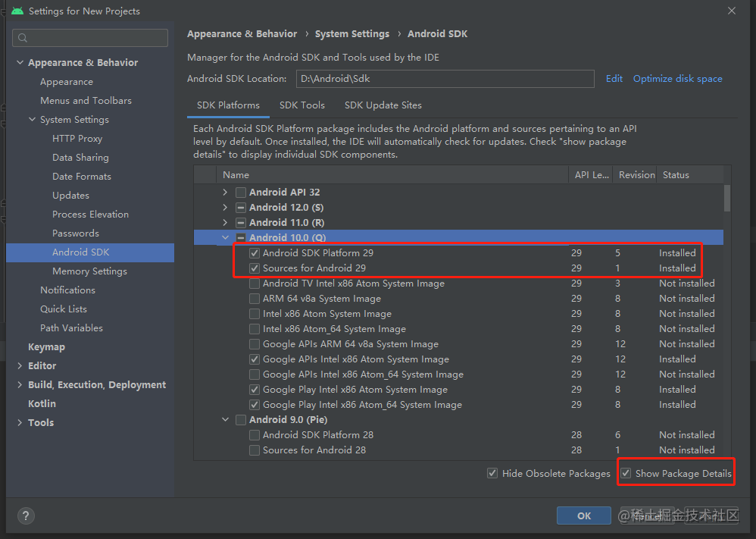This screenshot has height=539, width=756.
Task: Expand Android 12.0 (S) row
Action: [x=225, y=208]
